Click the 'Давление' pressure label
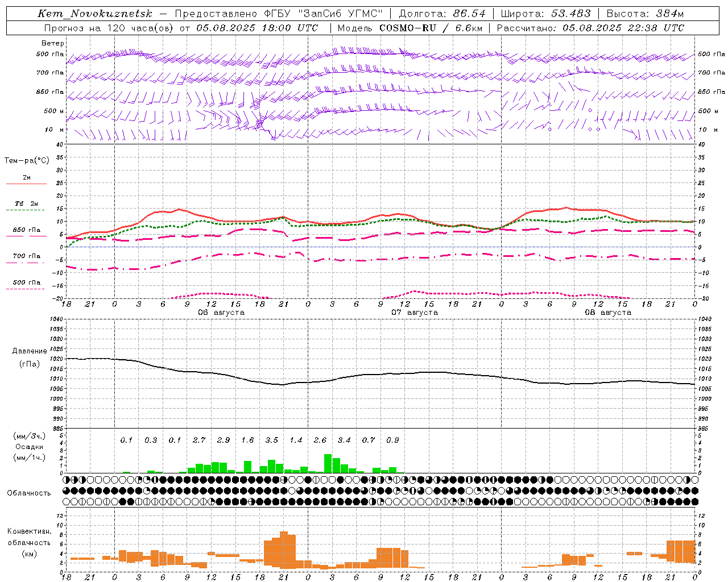The image size is (728, 582). [30, 351]
